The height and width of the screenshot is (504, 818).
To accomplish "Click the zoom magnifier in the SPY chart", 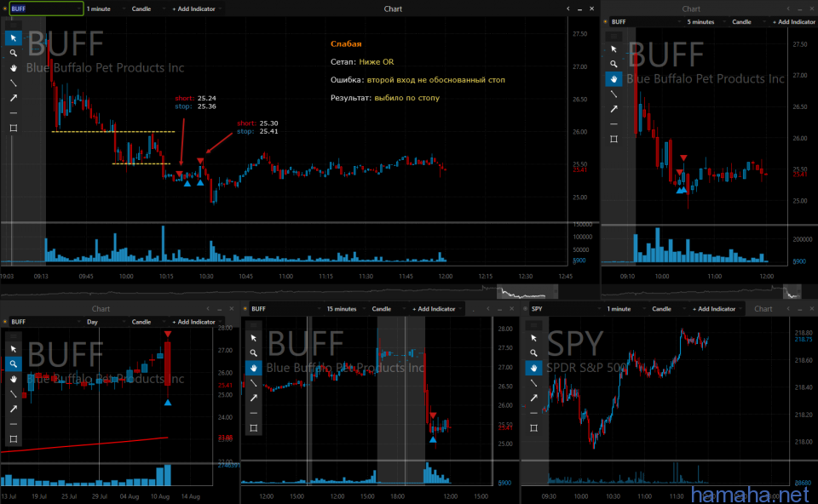I will click(x=533, y=352).
